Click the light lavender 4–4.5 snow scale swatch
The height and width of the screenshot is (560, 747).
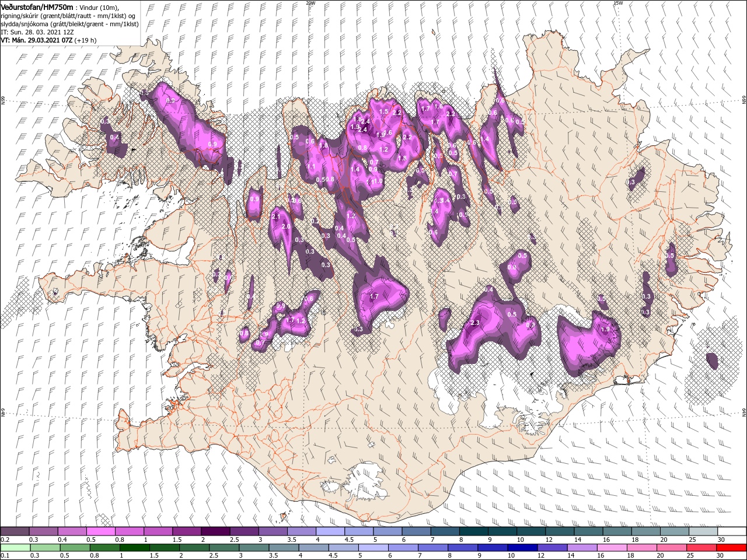coord(330,531)
